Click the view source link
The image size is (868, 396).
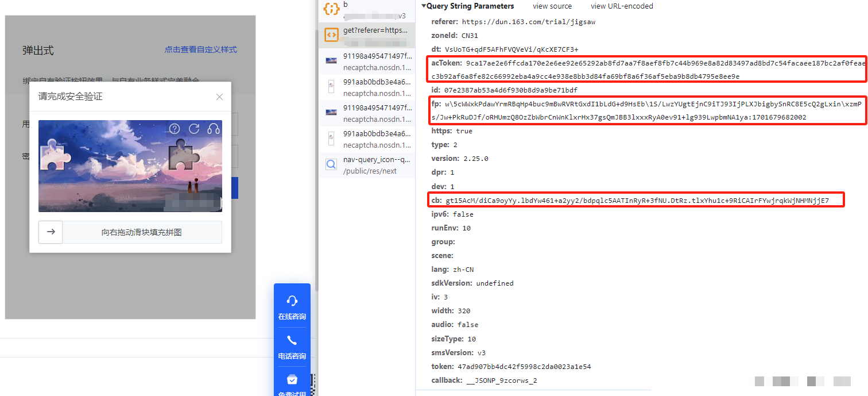pos(552,6)
